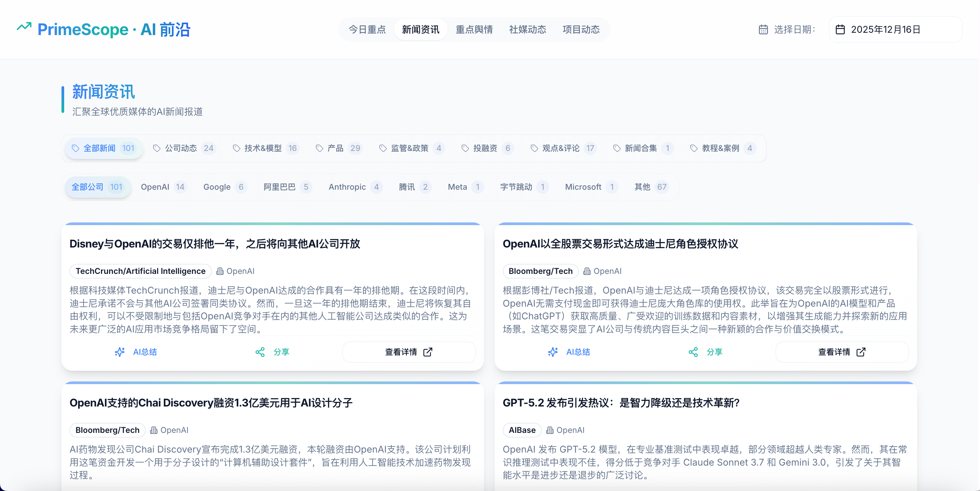Screen dimensions: 980x491
Task: Click the calendar icon inside the date field
Action: 840,30
